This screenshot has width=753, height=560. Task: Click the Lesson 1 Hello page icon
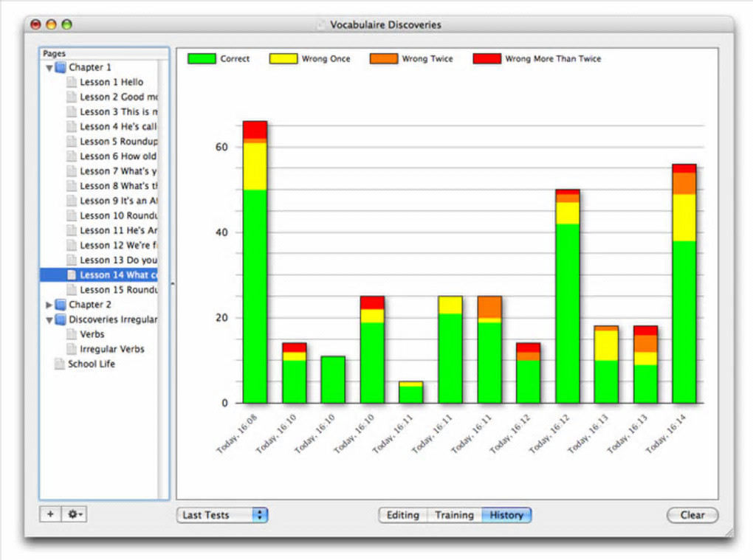[72, 82]
